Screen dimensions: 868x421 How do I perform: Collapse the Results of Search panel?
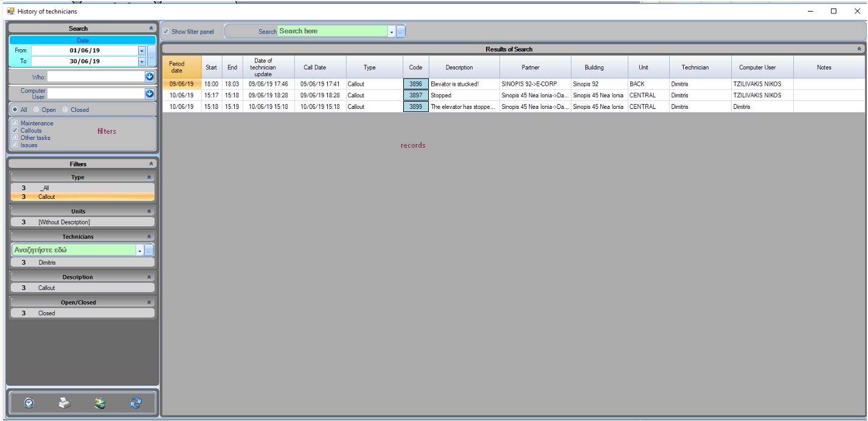[x=859, y=49]
